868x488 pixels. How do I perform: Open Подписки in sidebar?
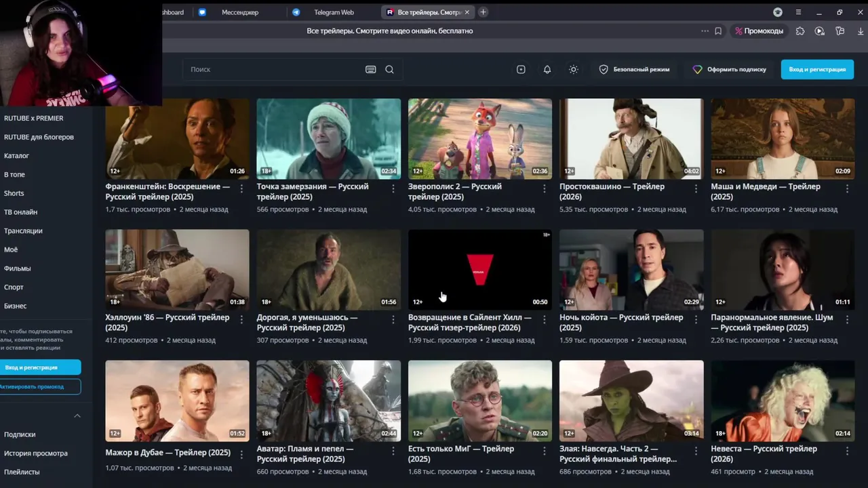(20, 434)
